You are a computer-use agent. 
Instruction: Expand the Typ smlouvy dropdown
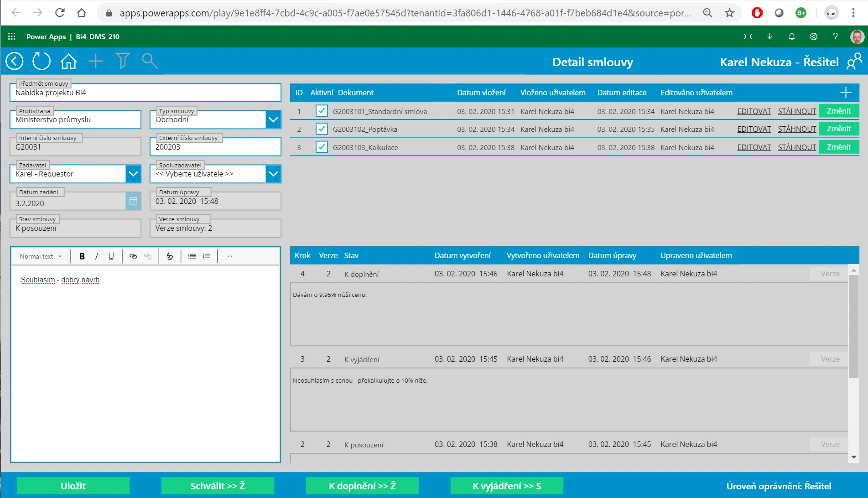click(273, 120)
